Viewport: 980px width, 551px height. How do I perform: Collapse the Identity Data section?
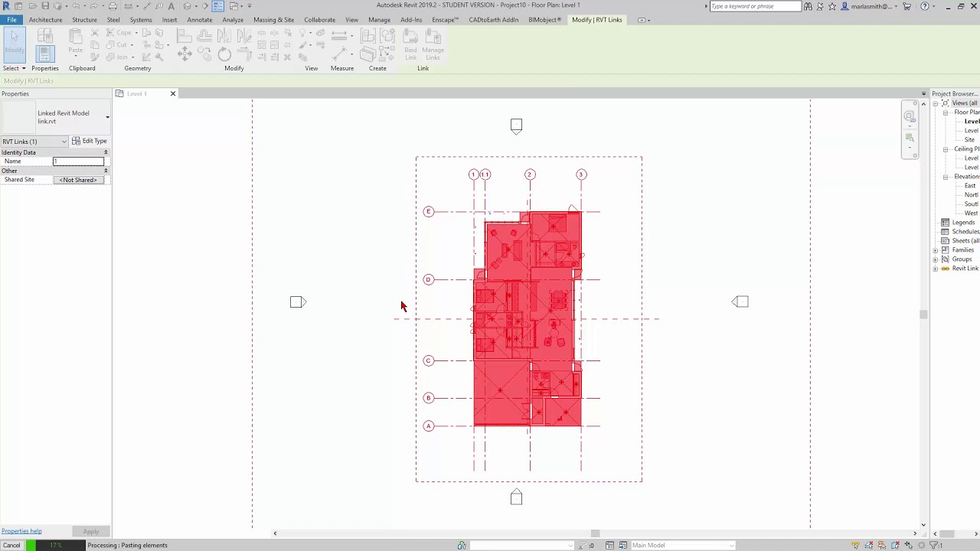[x=106, y=152]
